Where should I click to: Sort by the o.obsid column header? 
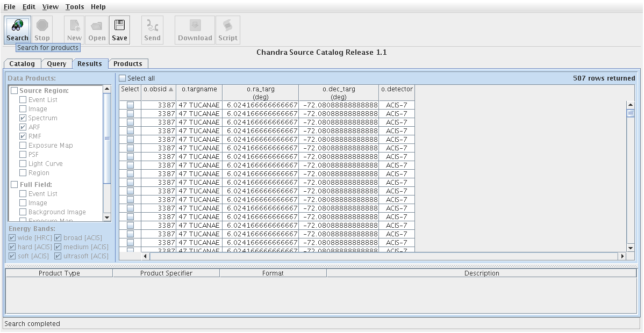pos(158,89)
